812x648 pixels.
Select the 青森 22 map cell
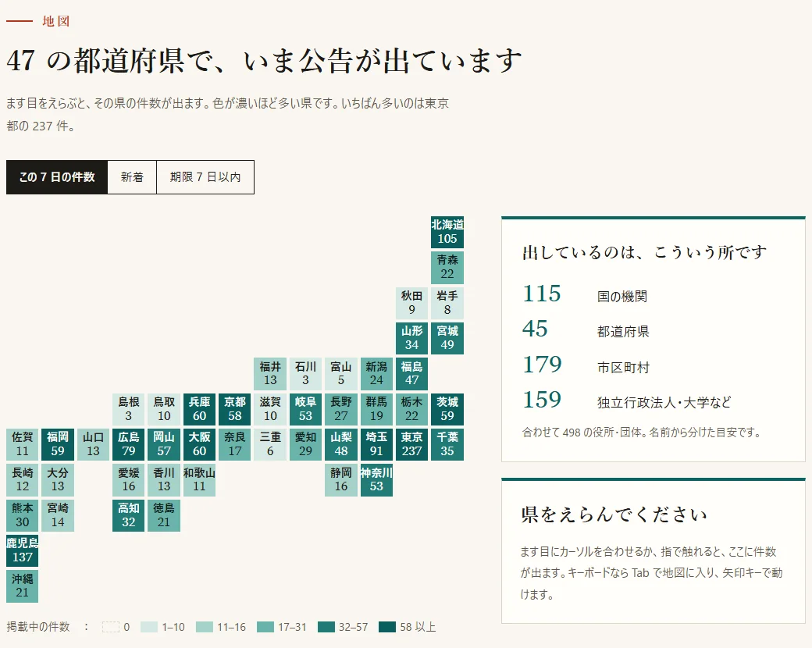447,267
